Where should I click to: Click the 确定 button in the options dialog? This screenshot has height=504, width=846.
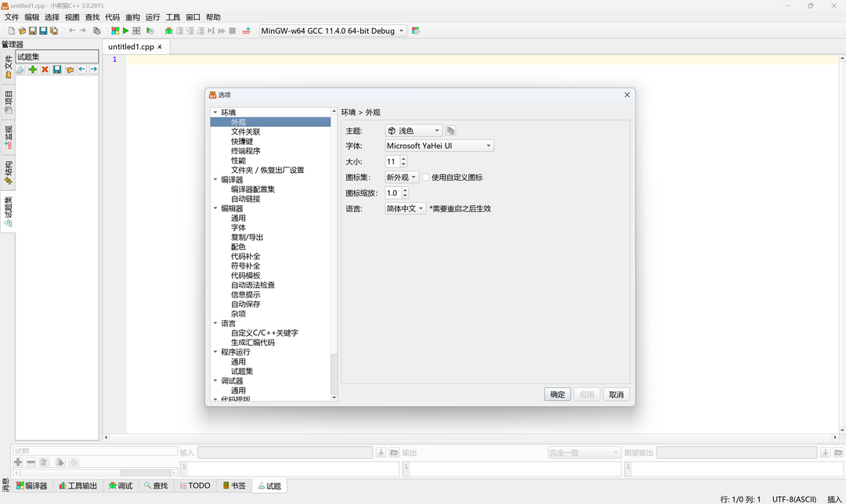(557, 394)
